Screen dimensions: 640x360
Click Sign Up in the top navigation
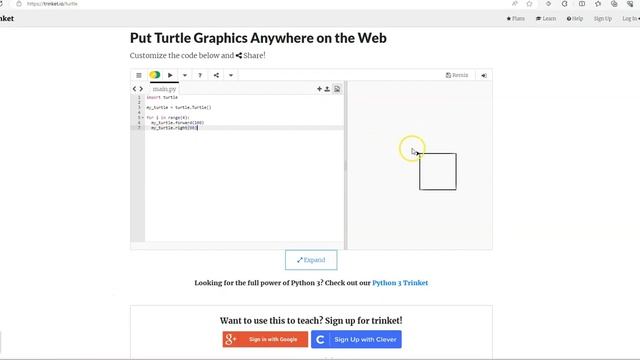tap(602, 19)
